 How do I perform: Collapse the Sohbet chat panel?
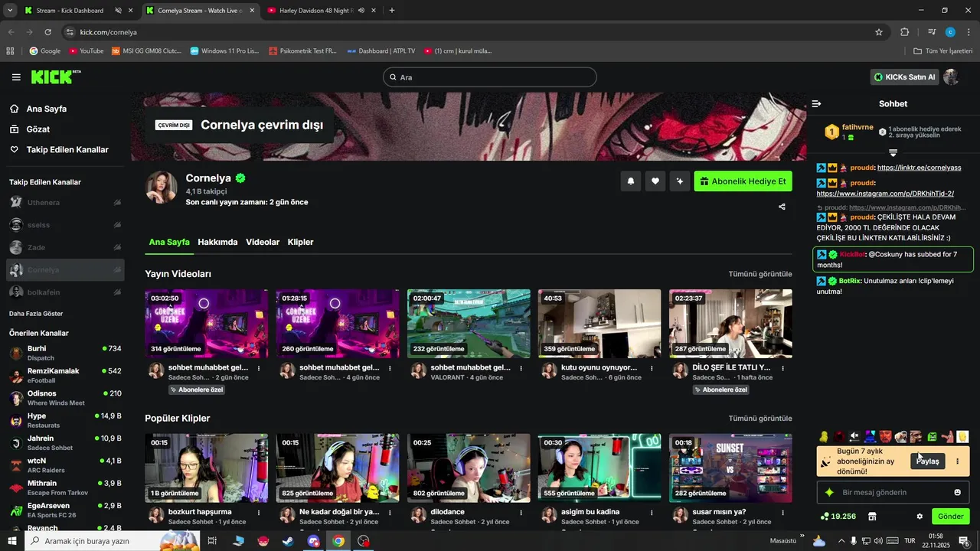(817, 103)
